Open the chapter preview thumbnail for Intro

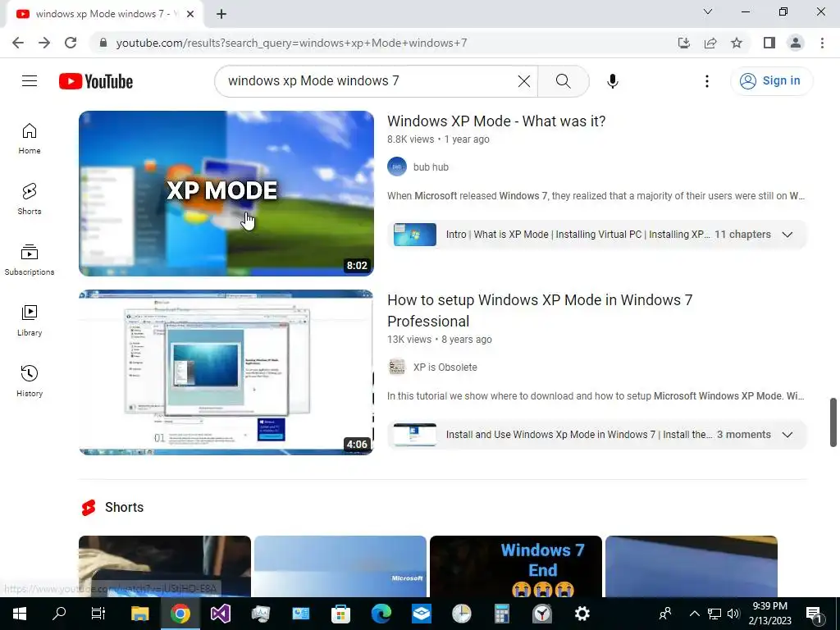(x=414, y=235)
